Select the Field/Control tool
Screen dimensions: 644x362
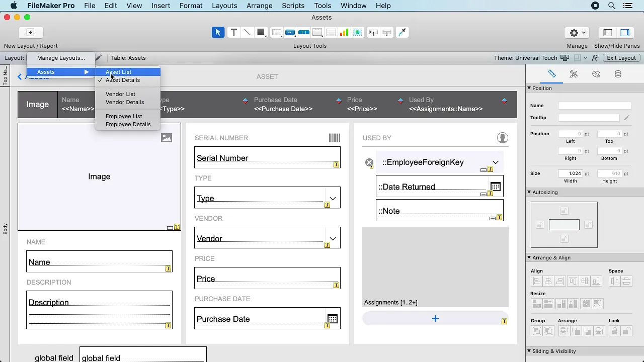tap(277, 32)
